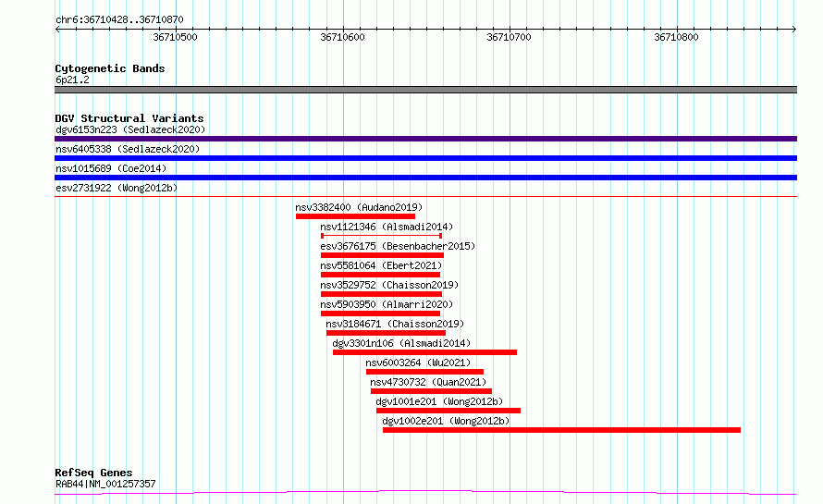Click the red bar under nsv5903950
Screen dimensions: 823x504
click(x=381, y=313)
